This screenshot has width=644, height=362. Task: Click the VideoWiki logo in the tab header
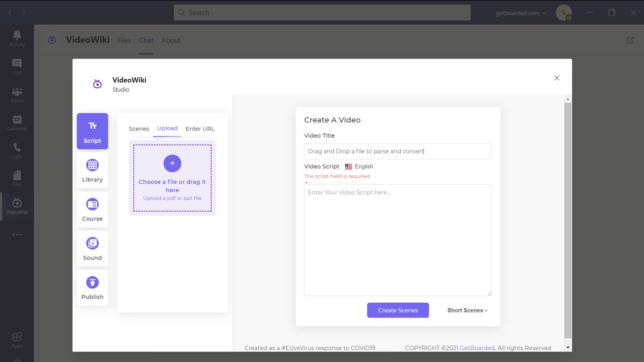(52, 40)
